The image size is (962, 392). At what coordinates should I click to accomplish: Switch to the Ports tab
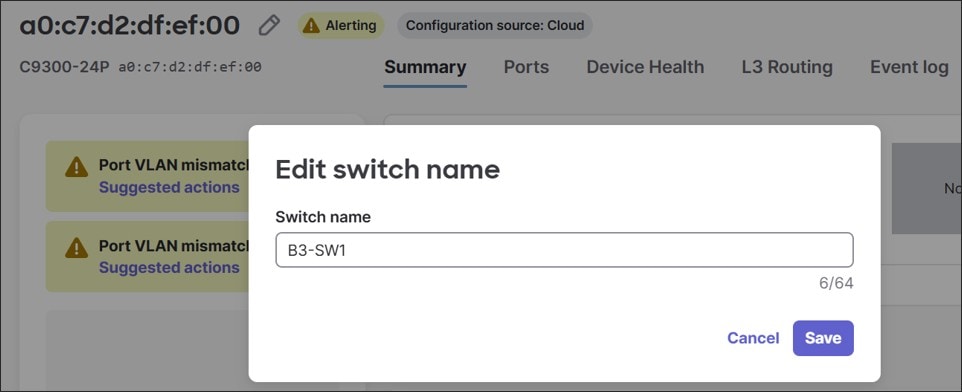tap(526, 67)
